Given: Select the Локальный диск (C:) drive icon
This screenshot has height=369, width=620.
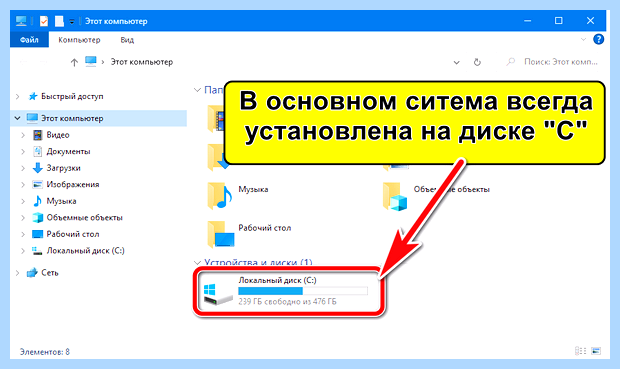Looking at the screenshot, I should tap(217, 295).
